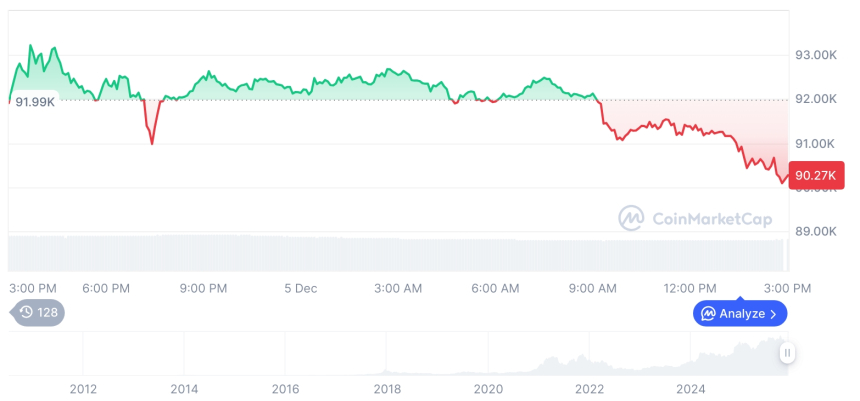Click the CoinMarketCap watermark logo icon
This screenshot has height=401, width=860.
(x=631, y=218)
